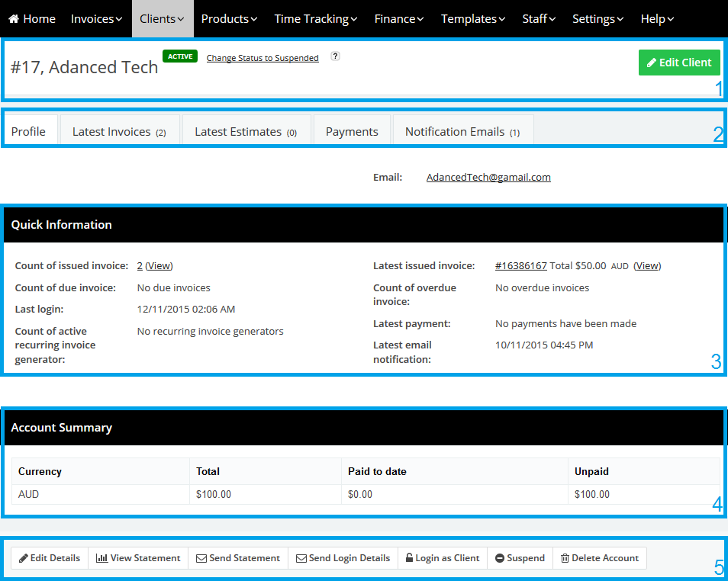Viewport: 728px width, 581px height.
Task: Click Send Statement envelope button
Action: tap(238, 558)
